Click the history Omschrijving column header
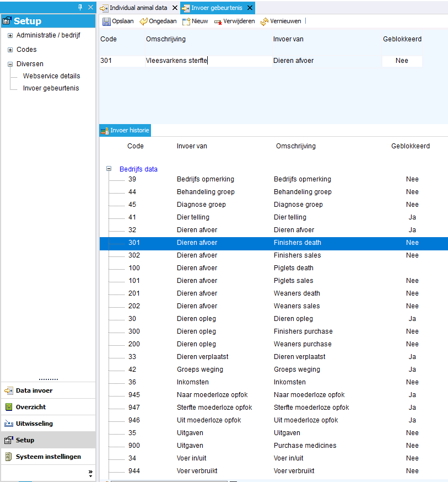This screenshot has height=482, width=448. pyautogui.click(x=296, y=146)
